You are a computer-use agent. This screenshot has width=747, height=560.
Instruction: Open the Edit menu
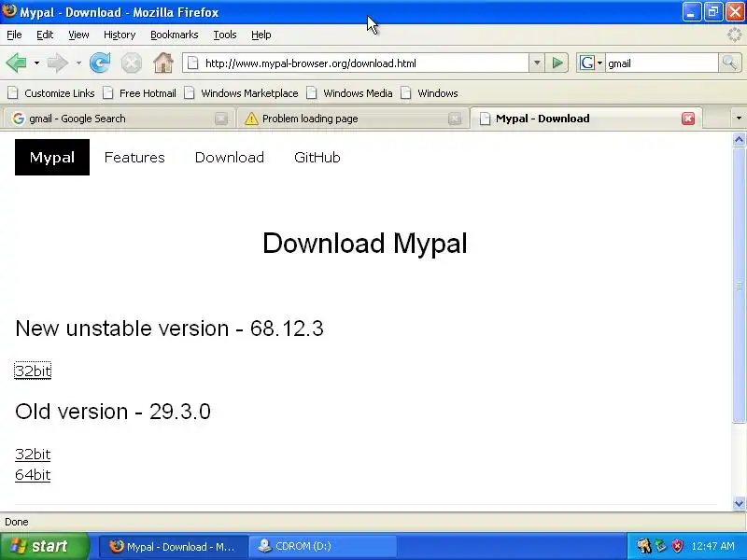click(x=45, y=35)
